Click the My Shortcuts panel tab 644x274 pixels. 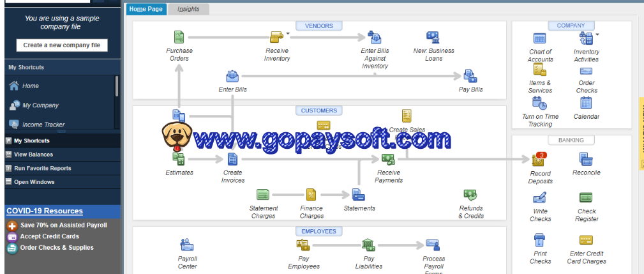click(x=63, y=141)
